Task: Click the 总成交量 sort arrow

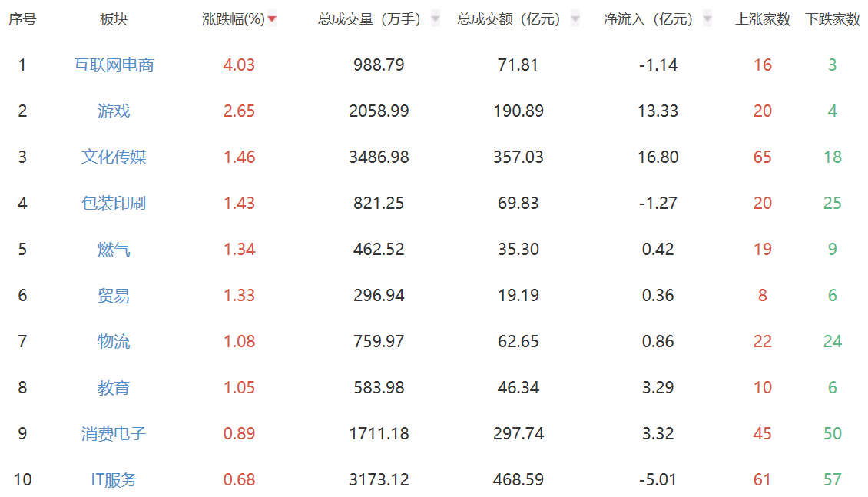Action: coord(436,19)
